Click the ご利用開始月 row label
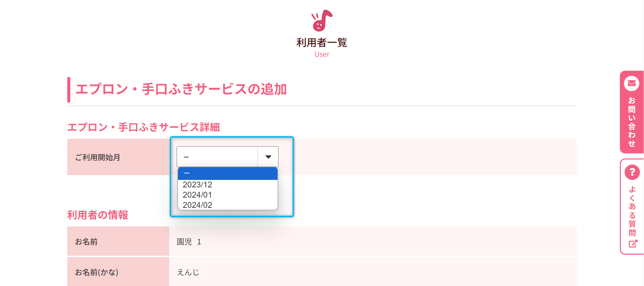Image resolution: width=644 pixels, height=286 pixels. point(97,157)
